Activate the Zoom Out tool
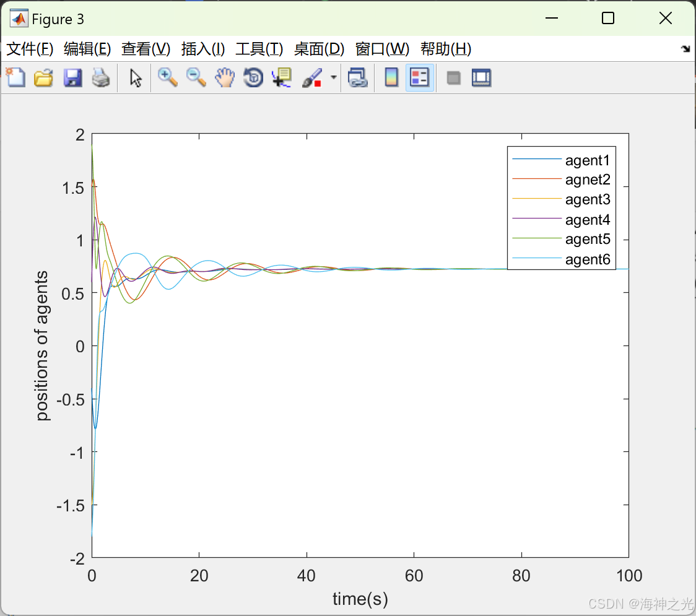Viewport: 696px width, 616px height. click(x=196, y=77)
